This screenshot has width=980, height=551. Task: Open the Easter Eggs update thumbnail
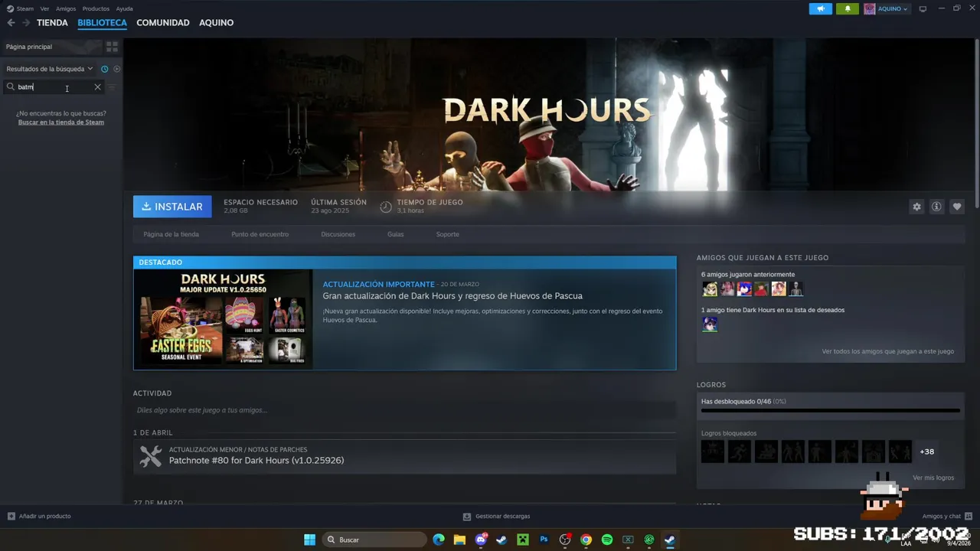tap(223, 318)
